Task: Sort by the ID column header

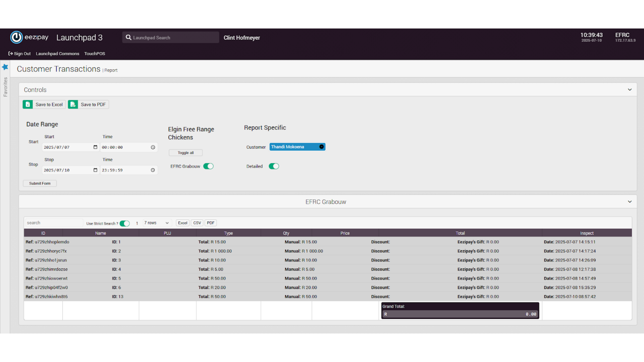Action: coord(43,233)
